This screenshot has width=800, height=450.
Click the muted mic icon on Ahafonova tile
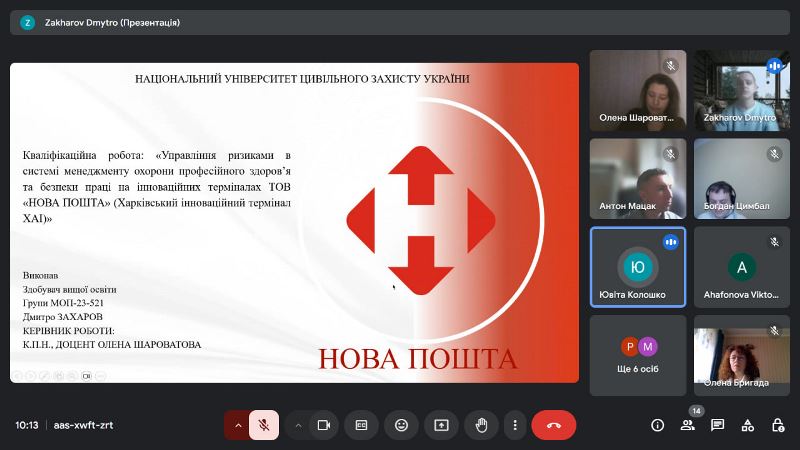(x=774, y=242)
